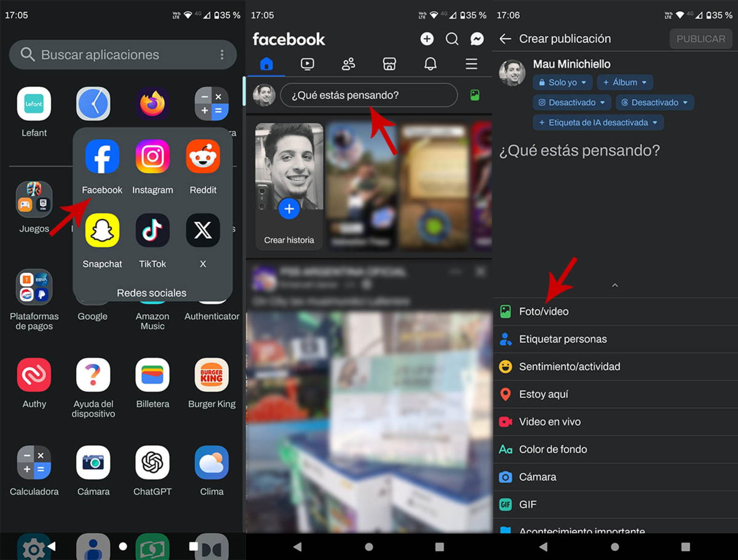Launch the Reddit app
738x560 pixels.
point(203,156)
